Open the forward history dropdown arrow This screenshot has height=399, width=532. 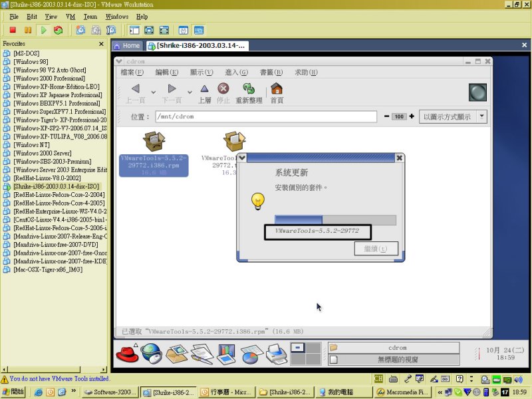click(x=190, y=92)
